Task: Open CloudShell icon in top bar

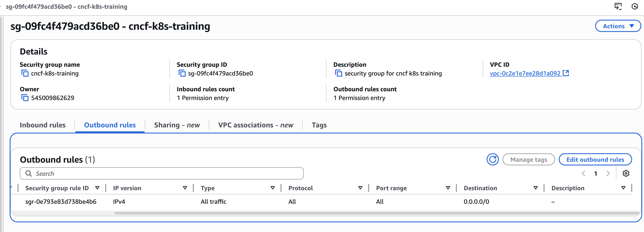Action: pyautogui.click(x=618, y=6)
